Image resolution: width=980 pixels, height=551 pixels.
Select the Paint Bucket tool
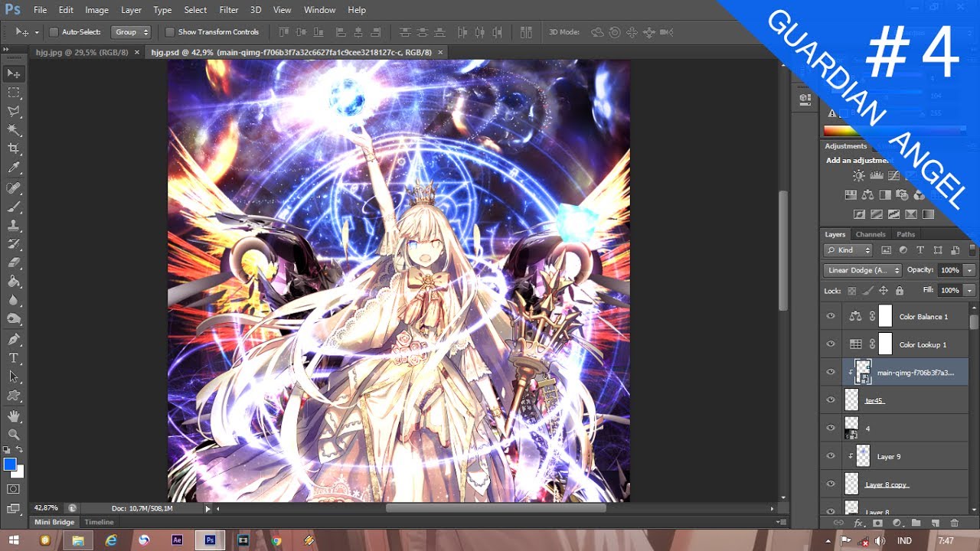click(14, 282)
